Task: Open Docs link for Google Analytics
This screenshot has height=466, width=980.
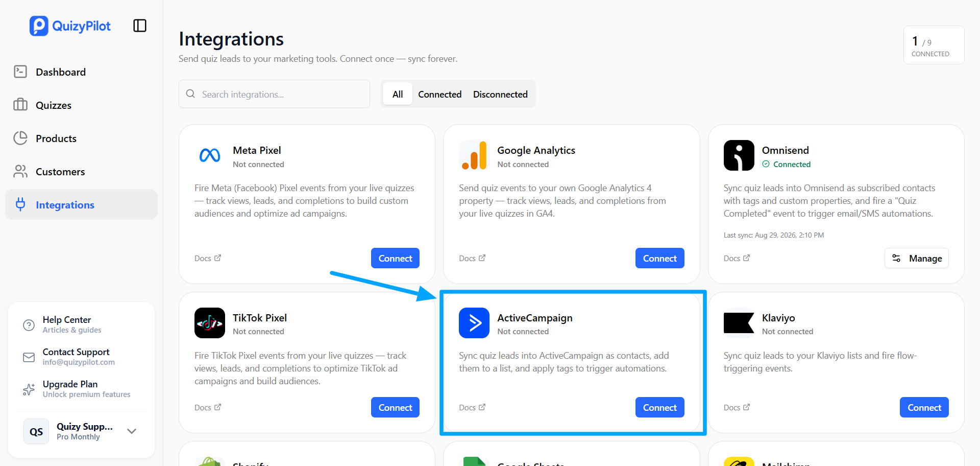Action: tap(472, 259)
